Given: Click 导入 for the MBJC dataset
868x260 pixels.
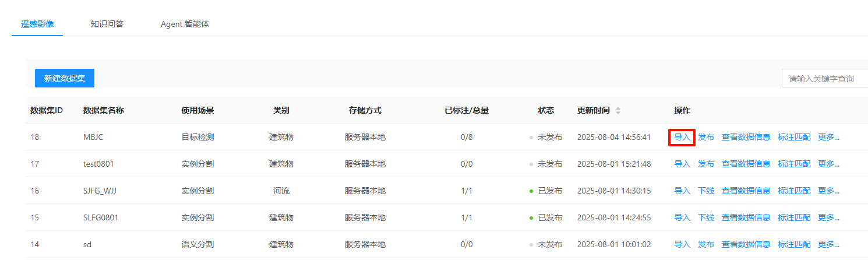Looking at the screenshot, I should pos(682,138).
